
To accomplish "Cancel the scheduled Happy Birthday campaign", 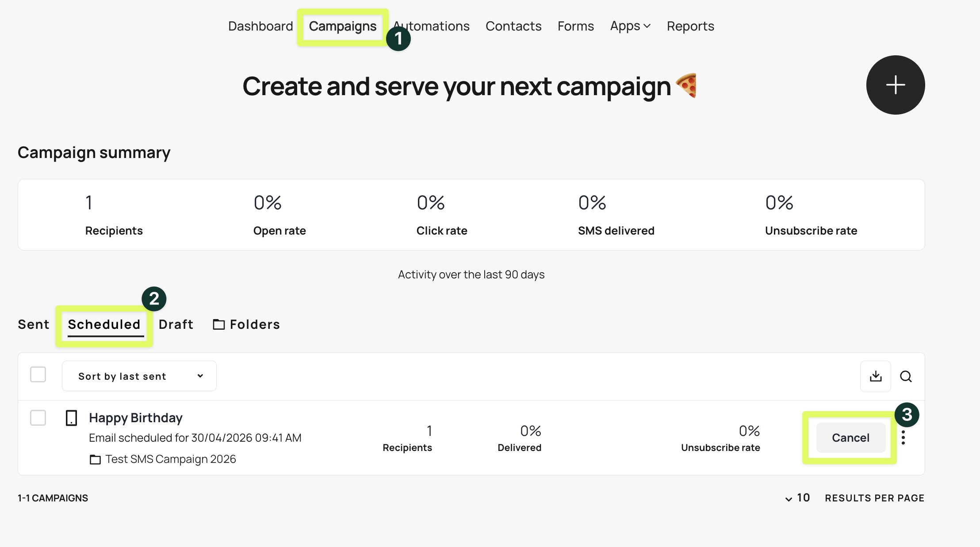I will (850, 438).
